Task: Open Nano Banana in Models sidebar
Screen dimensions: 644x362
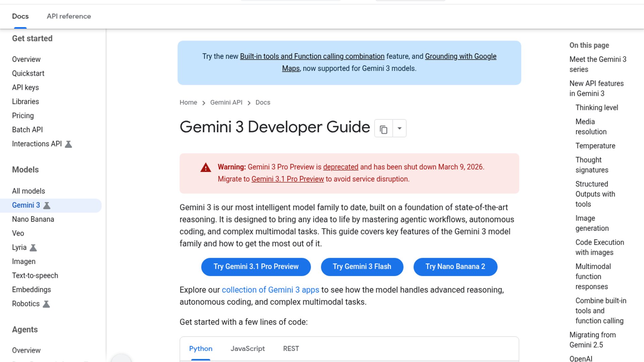Action: pos(33,219)
